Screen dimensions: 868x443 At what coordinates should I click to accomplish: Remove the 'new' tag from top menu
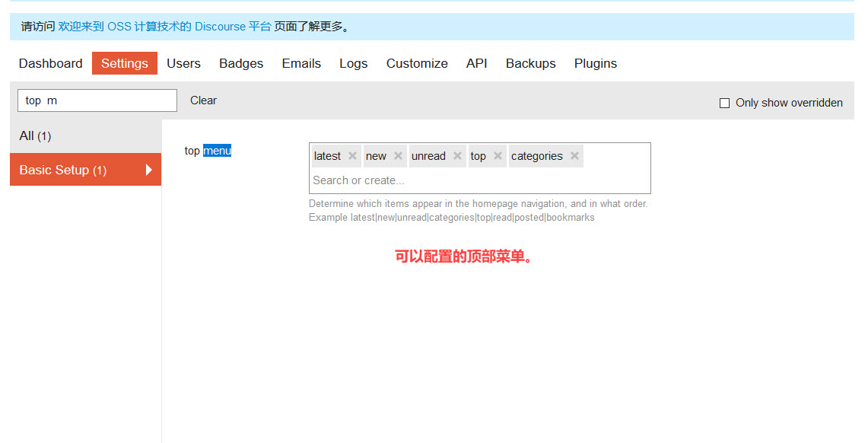397,156
